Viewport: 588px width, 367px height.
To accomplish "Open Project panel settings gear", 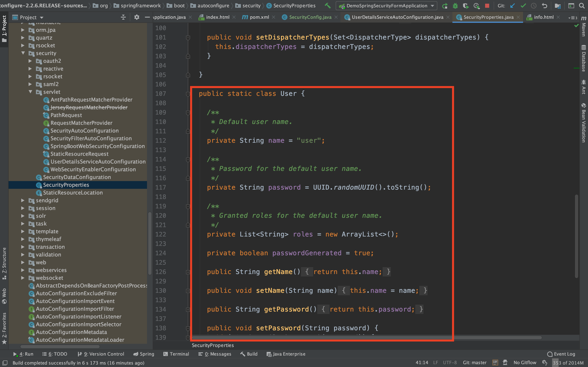I will 137,17.
